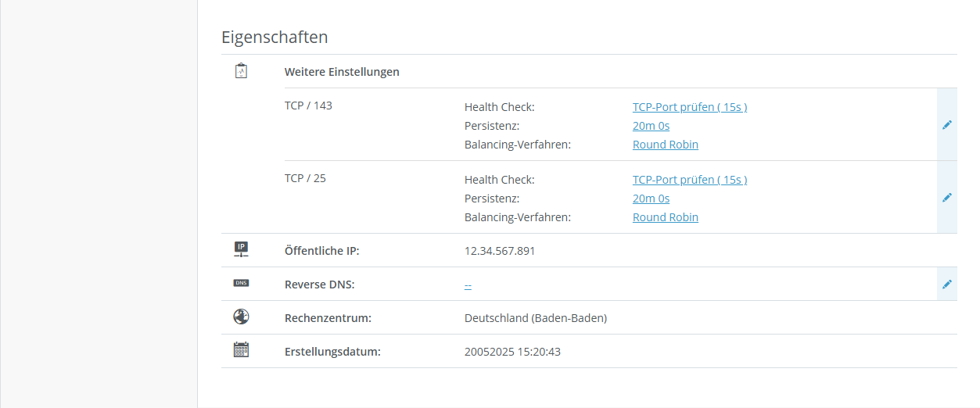Click Balancing-Verfahren: label in TCP / 25 row

coord(518,217)
